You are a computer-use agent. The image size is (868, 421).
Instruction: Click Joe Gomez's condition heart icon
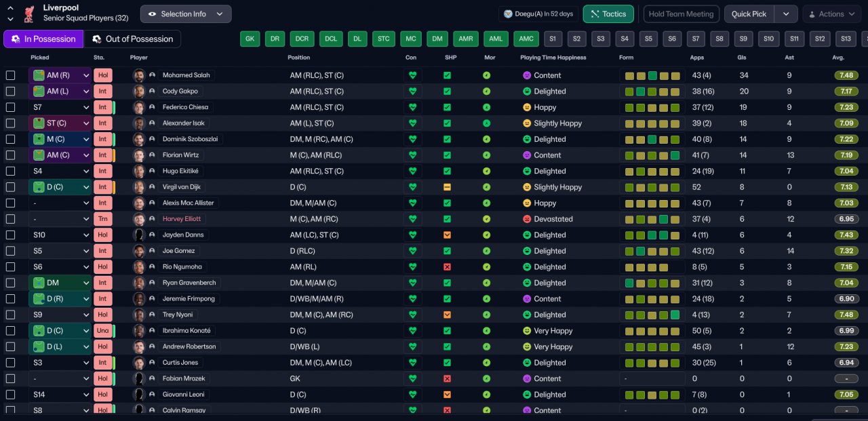pos(412,251)
